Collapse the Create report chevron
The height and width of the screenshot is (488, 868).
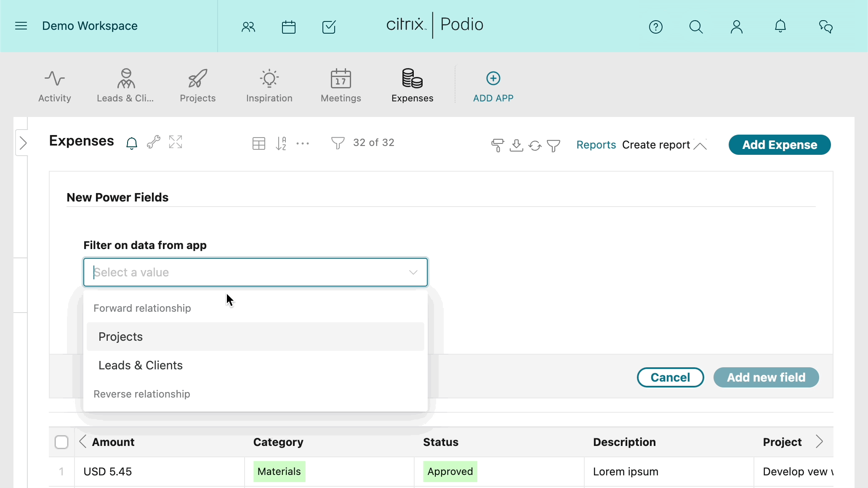pyautogui.click(x=700, y=145)
